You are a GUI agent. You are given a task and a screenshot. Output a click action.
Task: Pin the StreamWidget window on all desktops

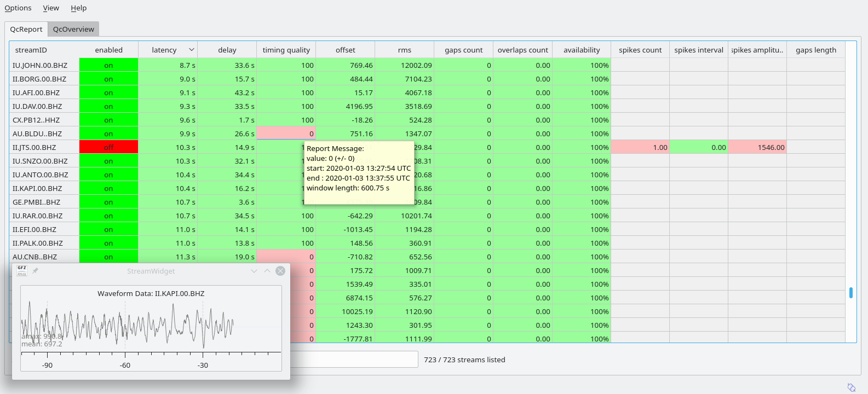tap(35, 271)
